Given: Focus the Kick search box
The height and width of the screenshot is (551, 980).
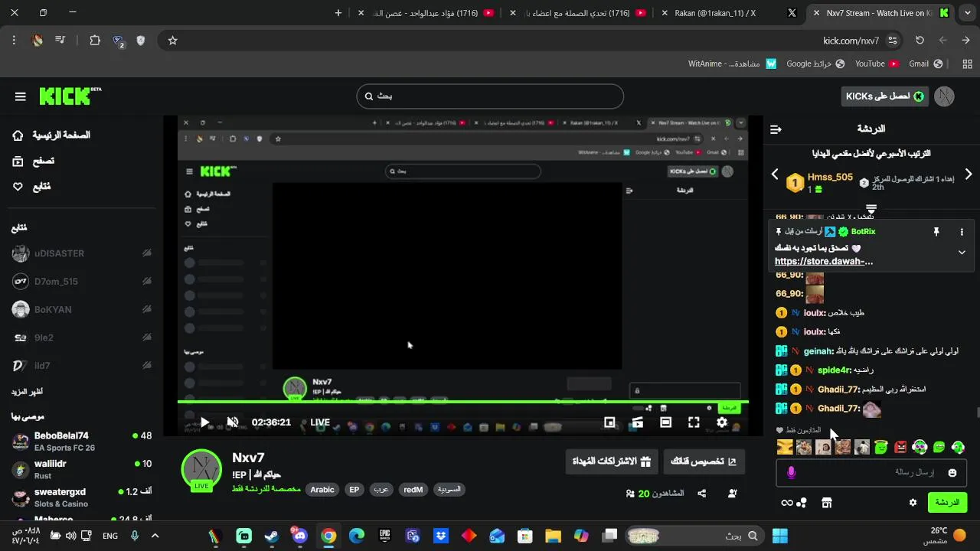Looking at the screenshot, I should coord(490,96).
